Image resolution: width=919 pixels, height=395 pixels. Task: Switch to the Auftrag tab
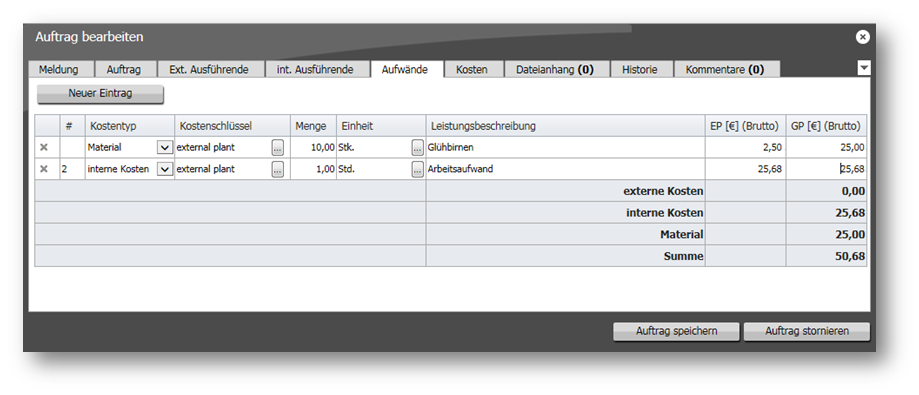[125, 69]
